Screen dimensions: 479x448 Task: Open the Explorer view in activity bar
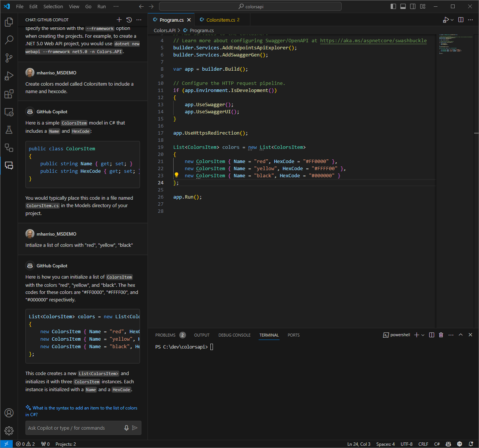pos(9,22)
